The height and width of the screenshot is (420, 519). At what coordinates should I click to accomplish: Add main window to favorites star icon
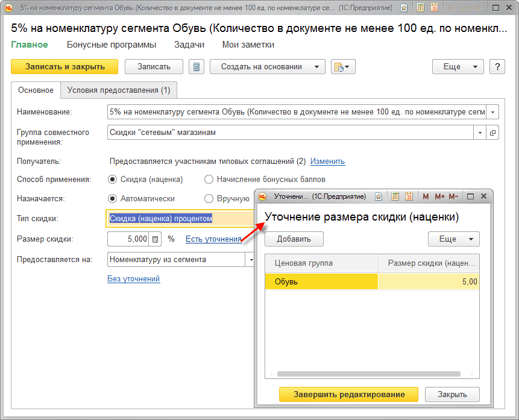tap(404, 8)
